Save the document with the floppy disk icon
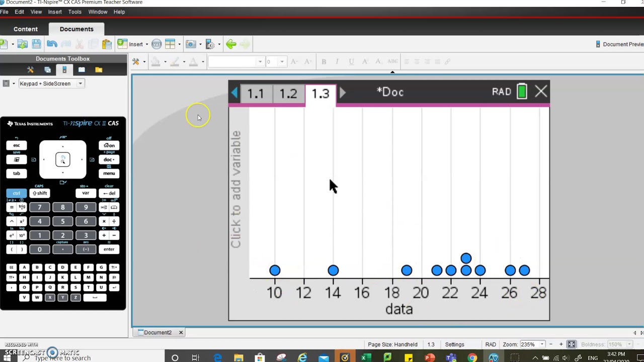The width and height of the screenshot is (644, 362). pos(36,44)
